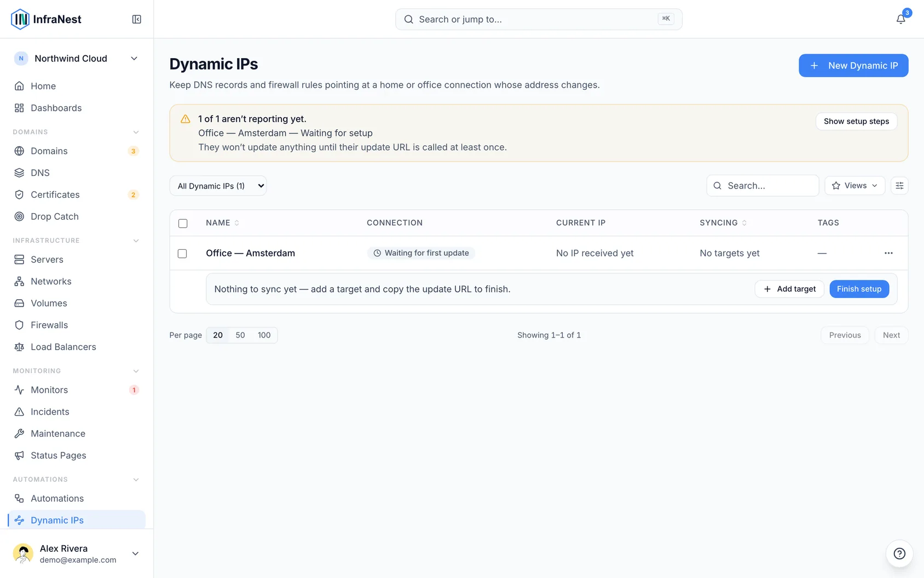Screen dimensions: 924x578
Task: Collapse the Infrastructure sidebar section
Action: pos(136,241)
